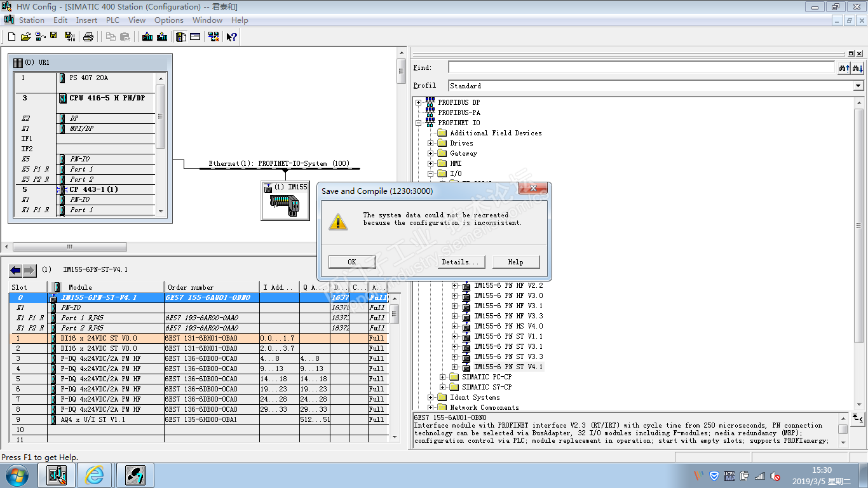Expand the Gateway folder

point(430,153)
